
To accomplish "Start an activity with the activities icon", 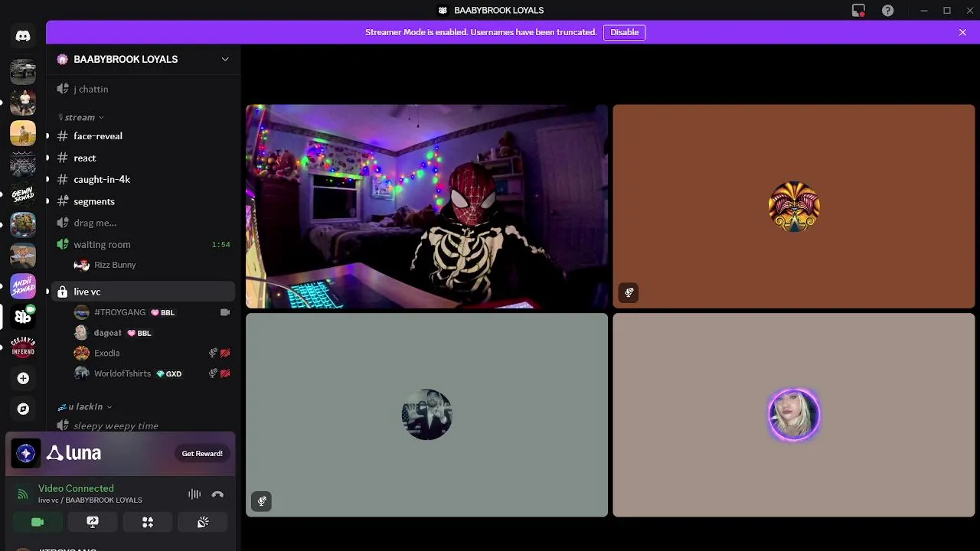I will (x=148, y=522).
